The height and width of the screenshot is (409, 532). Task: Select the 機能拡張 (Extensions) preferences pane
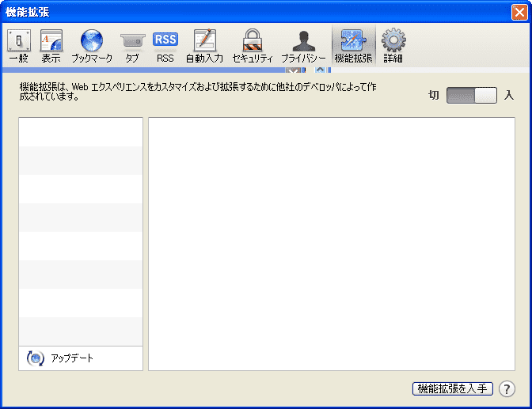click(354, 46)
